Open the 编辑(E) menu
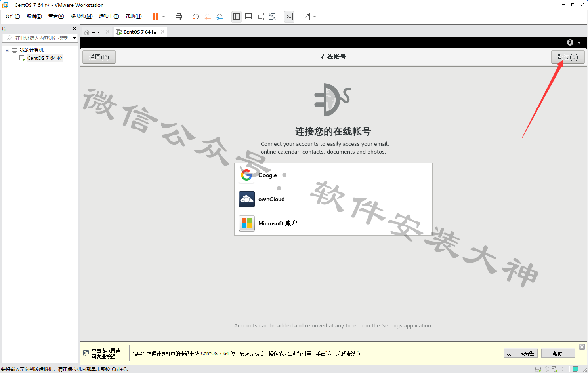The height and width of the screenshot is (373, 588). coord(34,16)
